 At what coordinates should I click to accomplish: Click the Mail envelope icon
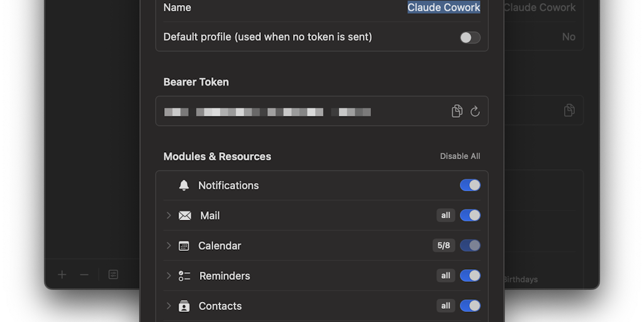coord(185,216)
